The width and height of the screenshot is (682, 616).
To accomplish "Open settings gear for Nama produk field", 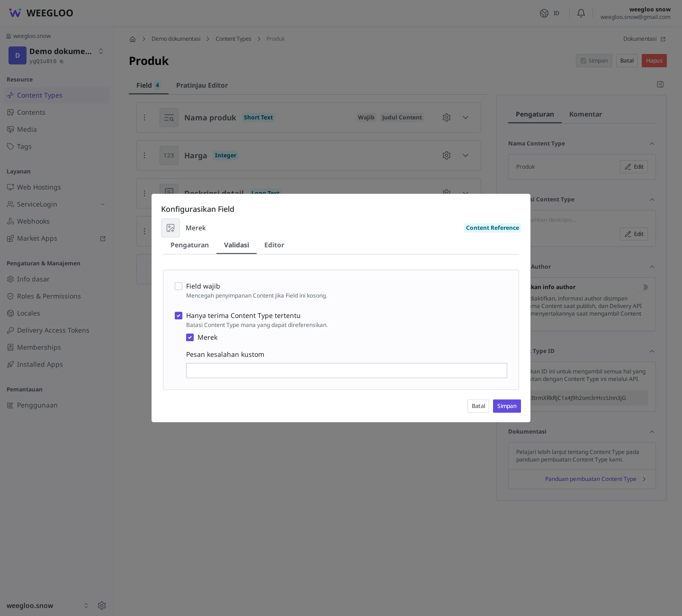I will pos(447,118).
